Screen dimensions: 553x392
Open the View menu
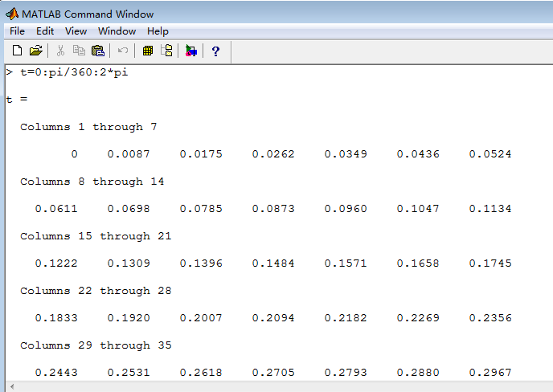(x=76, y=31)
